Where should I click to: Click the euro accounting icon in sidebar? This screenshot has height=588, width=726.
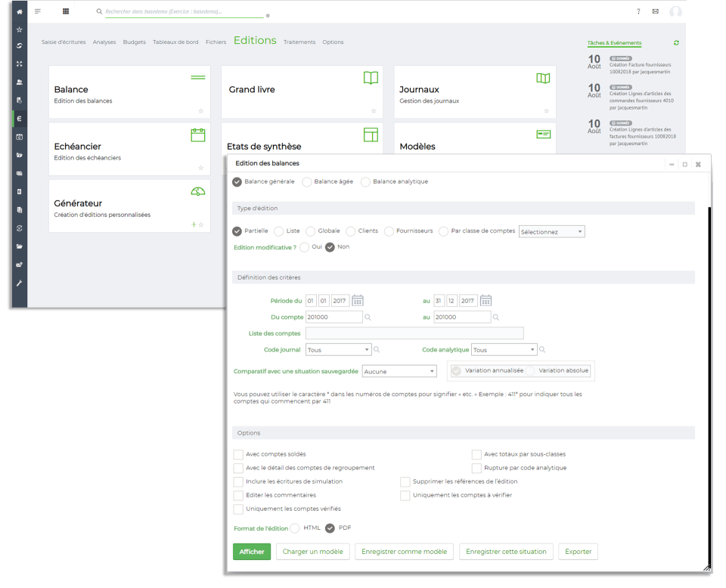[20, 119]
